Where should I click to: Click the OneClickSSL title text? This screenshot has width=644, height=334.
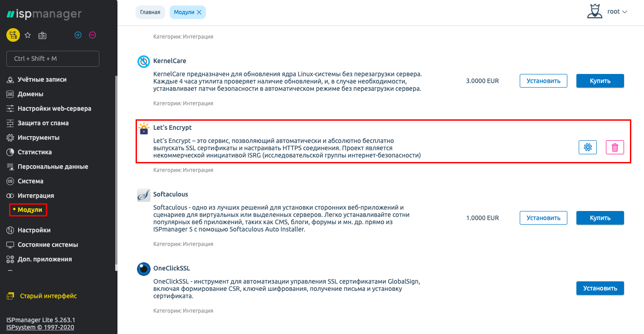point(171,268)
